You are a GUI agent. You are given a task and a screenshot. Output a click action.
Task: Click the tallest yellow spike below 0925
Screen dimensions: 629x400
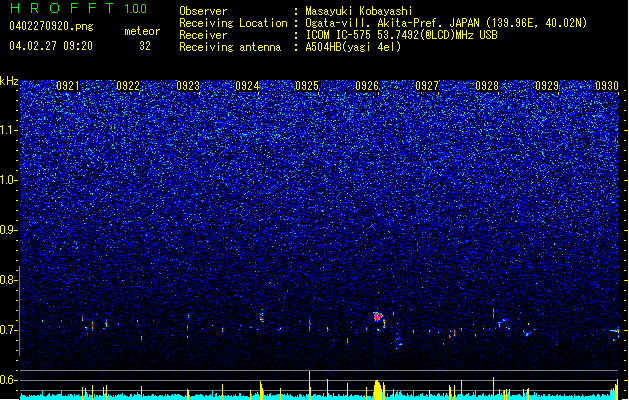[x=309, y=384]
